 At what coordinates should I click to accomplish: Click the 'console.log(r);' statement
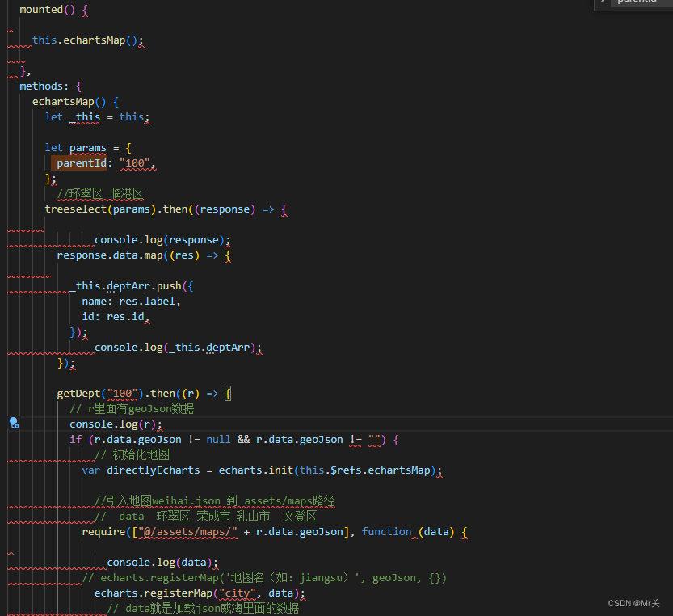tap(116, 424)
